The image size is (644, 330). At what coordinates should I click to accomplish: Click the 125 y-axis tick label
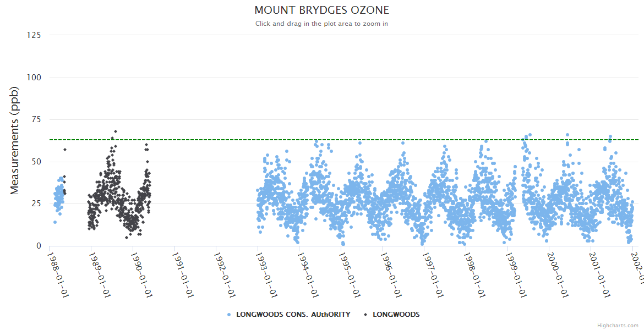tap(34, 35)
